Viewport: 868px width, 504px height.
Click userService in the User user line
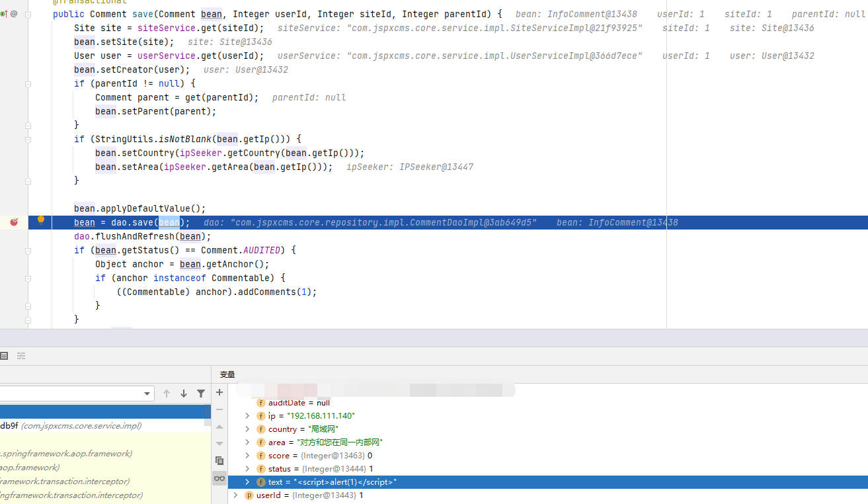(167, 56)
